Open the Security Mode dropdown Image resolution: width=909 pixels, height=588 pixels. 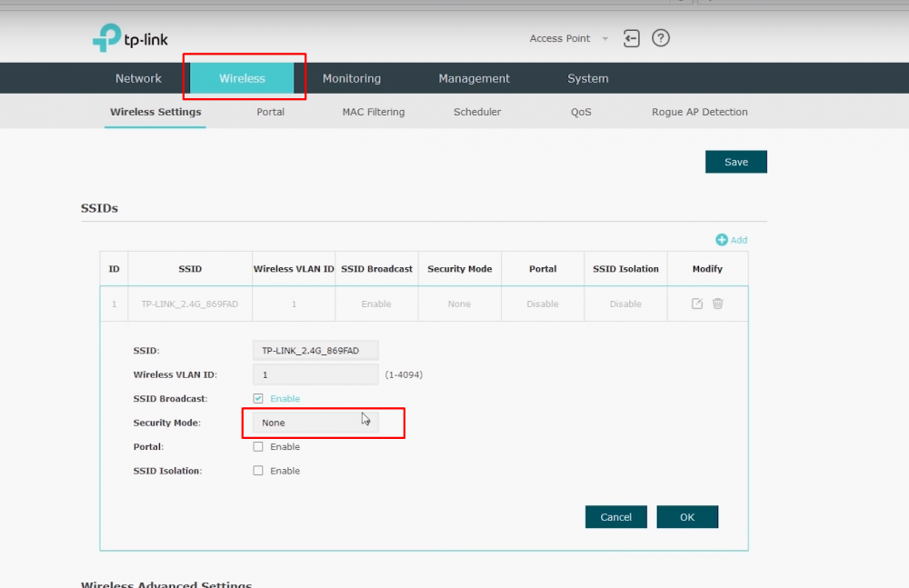315,423
